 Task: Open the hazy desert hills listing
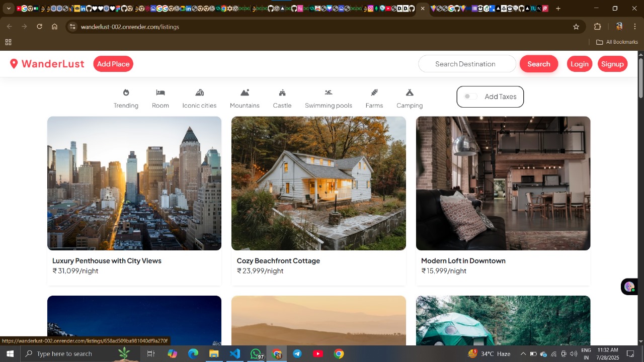pos(318,320)
